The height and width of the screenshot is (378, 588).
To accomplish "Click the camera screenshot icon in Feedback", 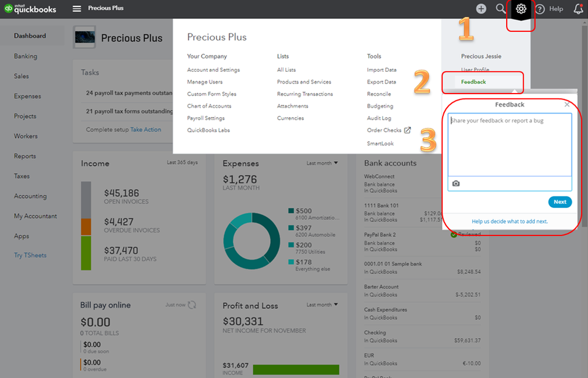I will point(456,183).
